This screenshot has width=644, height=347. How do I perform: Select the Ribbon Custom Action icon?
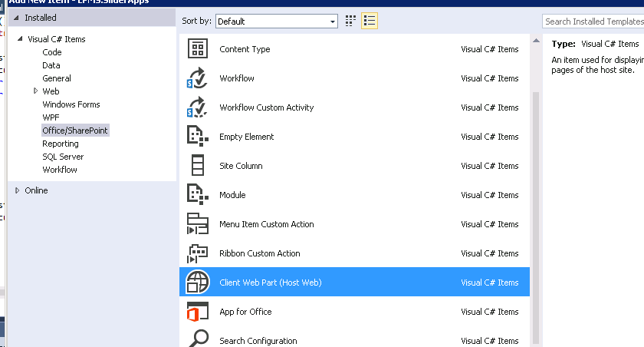(x=198, y=253)
